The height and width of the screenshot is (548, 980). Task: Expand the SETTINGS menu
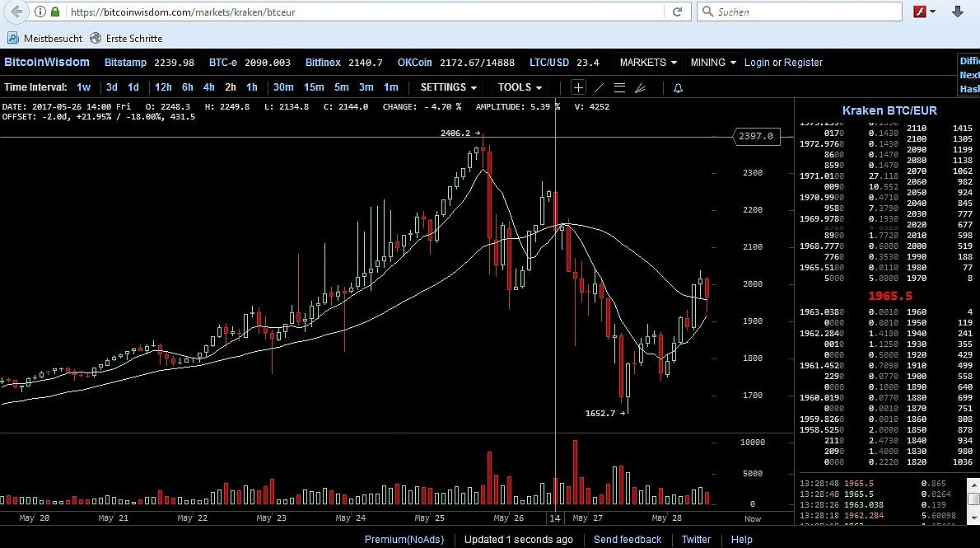(x=448, y=87)
